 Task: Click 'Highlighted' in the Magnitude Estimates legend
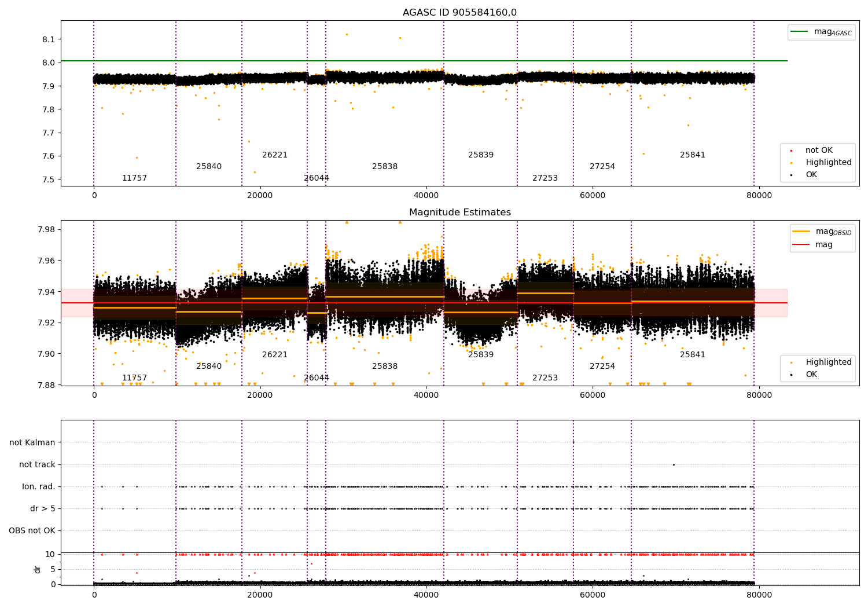(x=829, y=362)
